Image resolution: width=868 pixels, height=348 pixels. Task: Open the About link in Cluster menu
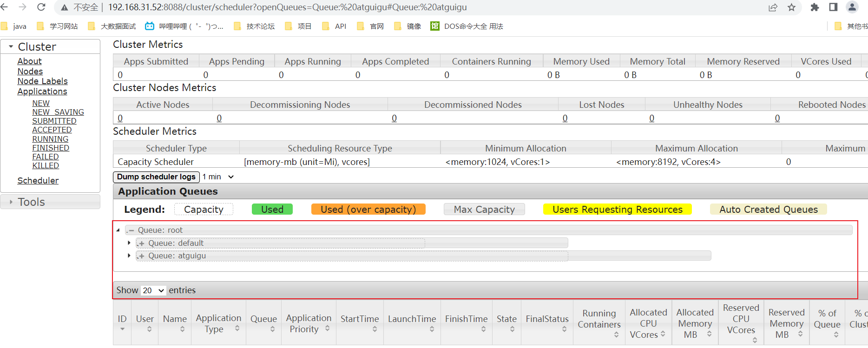[30, 61]
